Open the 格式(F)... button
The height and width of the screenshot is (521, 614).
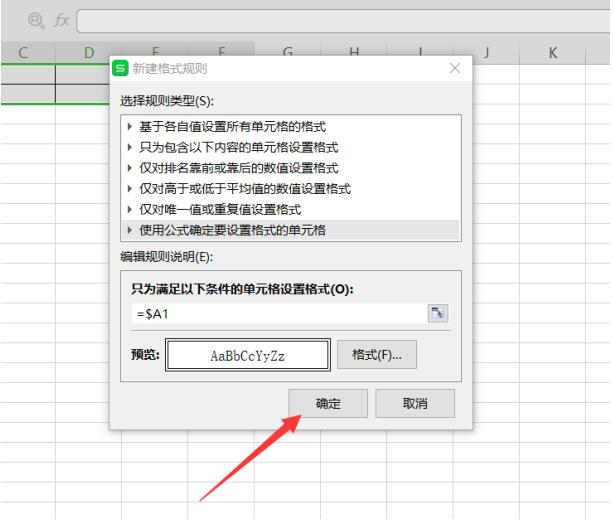tap(377, 355)
